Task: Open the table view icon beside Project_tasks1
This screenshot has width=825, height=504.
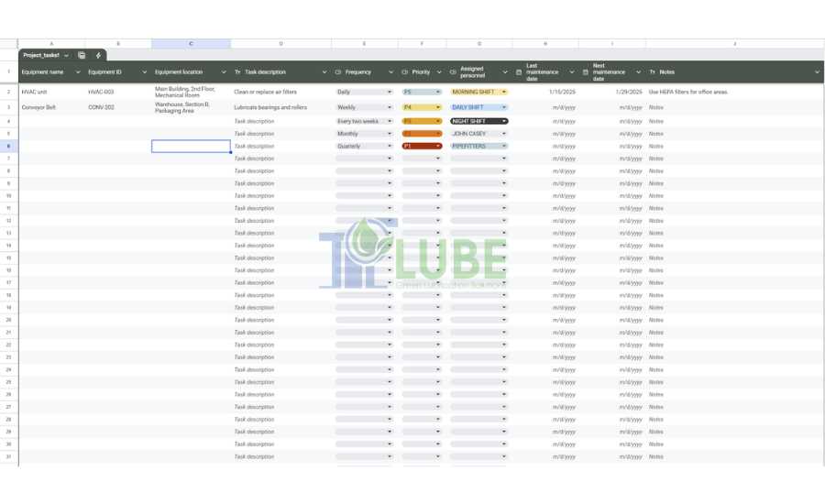Action: pyautogui.click(x=82, y=55)
